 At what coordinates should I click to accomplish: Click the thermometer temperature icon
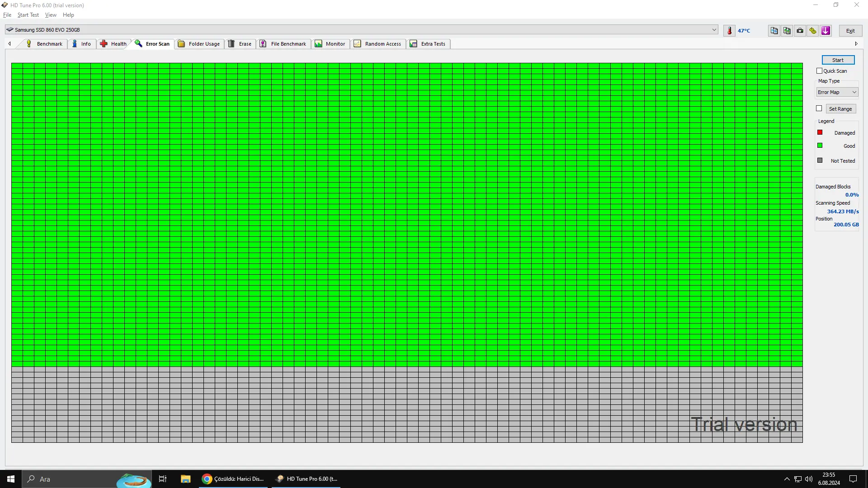pos(729,31)
